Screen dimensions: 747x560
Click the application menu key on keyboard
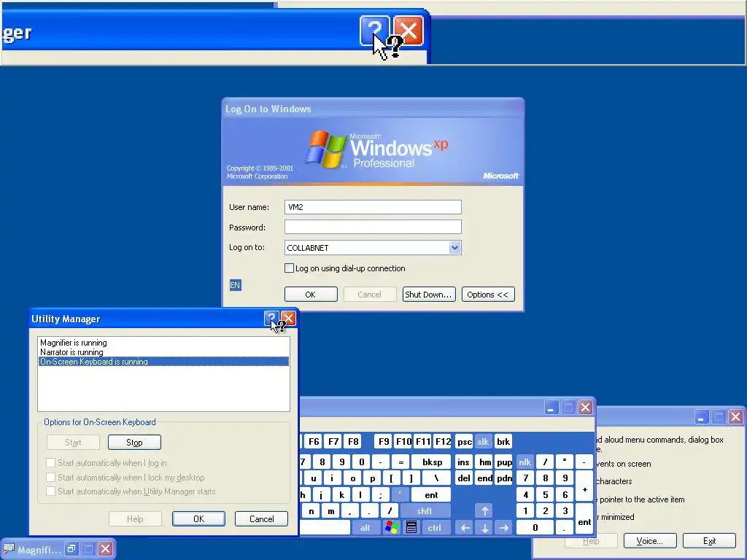pyautogui.click(x=411, y=528)
